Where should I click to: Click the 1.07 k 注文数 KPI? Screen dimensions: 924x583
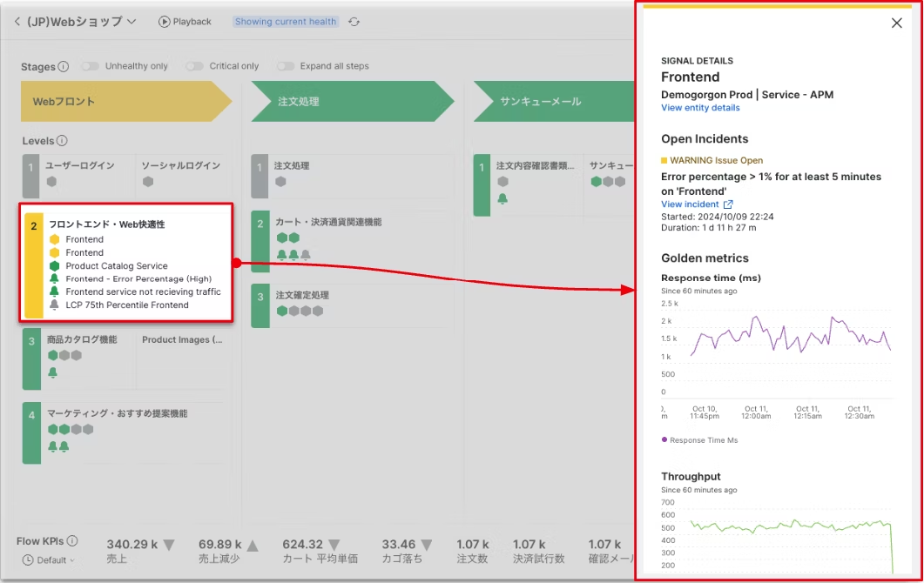(473, 551)
